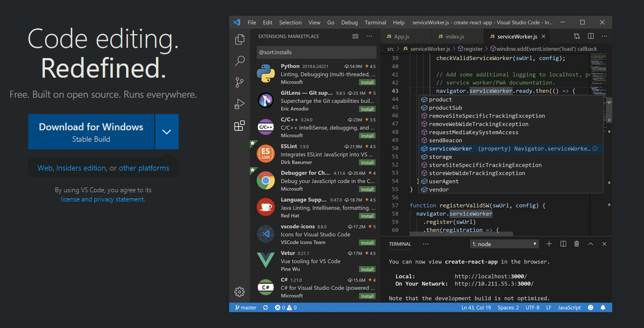The image size is (644, 328).
Task: Switch to the App.js tab
Action: pos(406,36)
